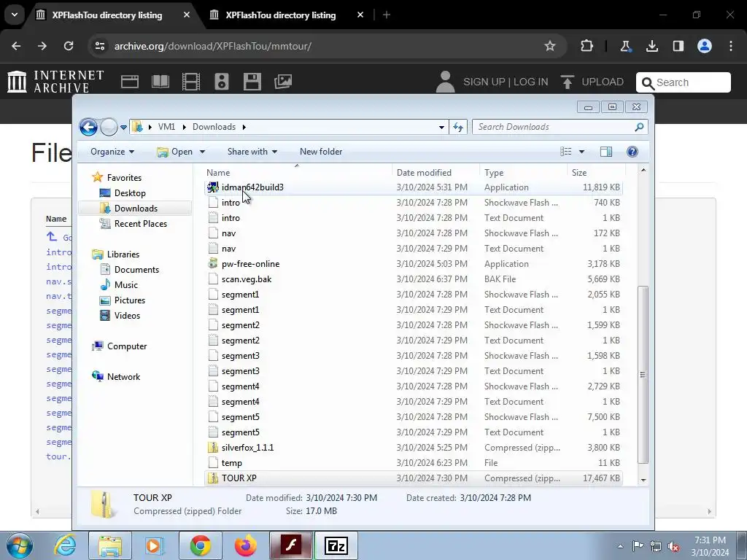Image resolution: width=747 pixels, height=560 pixels.
Task: Open Chrome extensions puzzle icon
Action: tap(587, 46)
